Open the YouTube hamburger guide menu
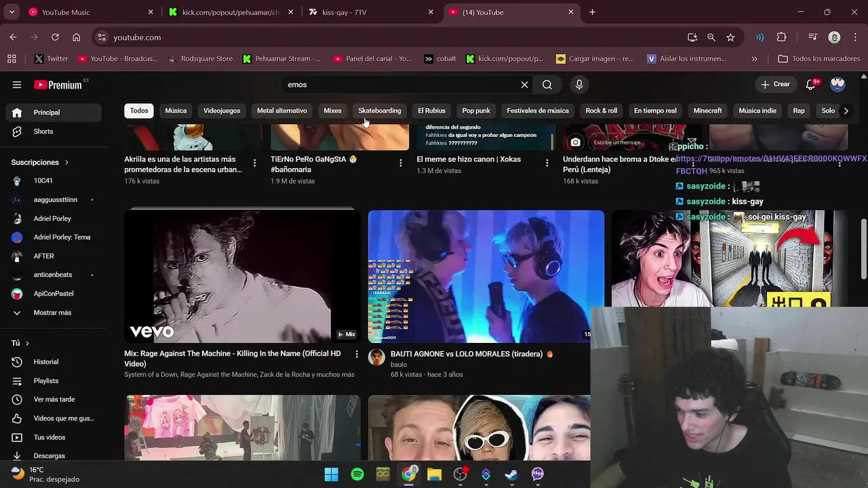 [x=17, y=85]
